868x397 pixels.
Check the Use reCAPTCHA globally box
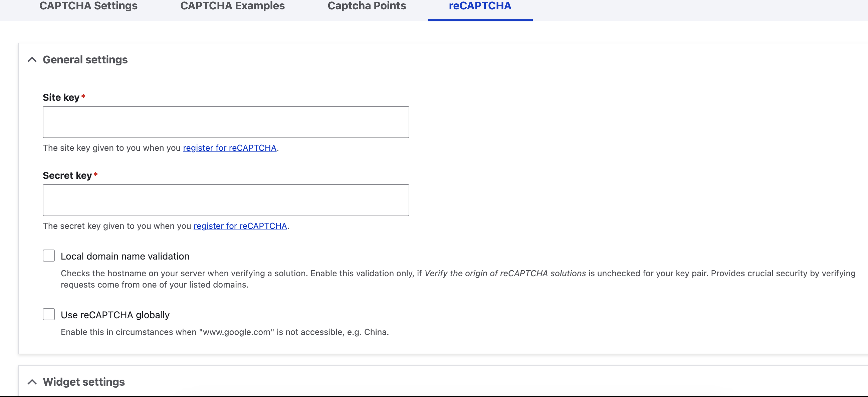pyautogui.click(x=49, y=314)
